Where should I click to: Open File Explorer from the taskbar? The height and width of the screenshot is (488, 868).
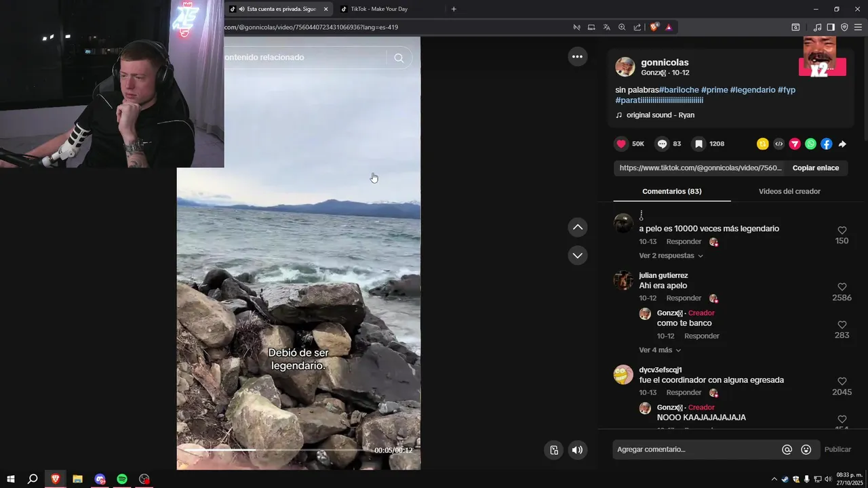(x=77, y=479)
